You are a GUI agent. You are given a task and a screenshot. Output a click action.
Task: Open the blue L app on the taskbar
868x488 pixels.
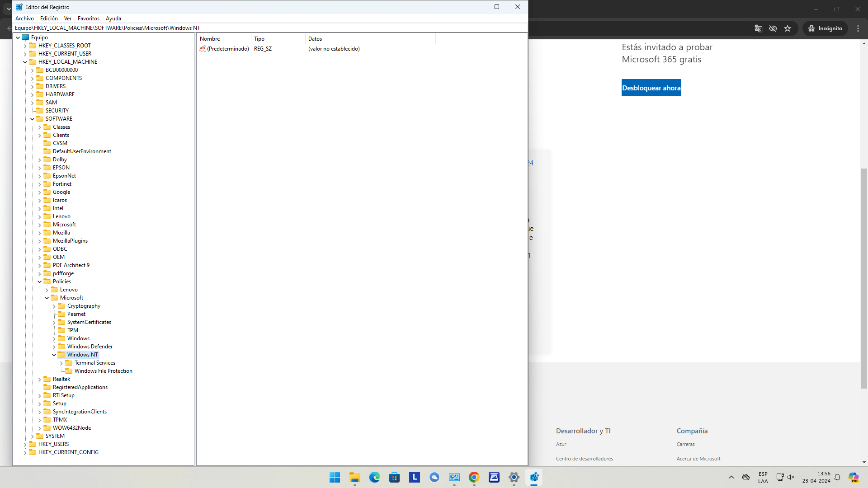(x=414, y=477)
